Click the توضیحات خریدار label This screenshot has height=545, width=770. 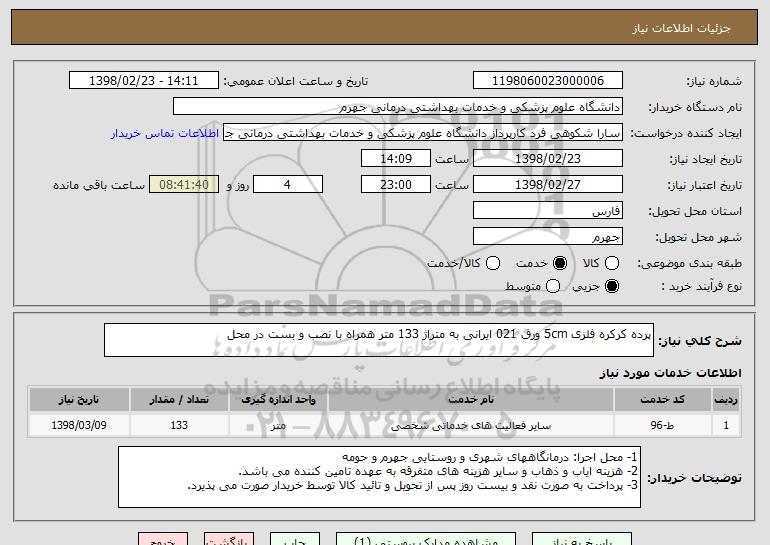[x=694, y=478]
